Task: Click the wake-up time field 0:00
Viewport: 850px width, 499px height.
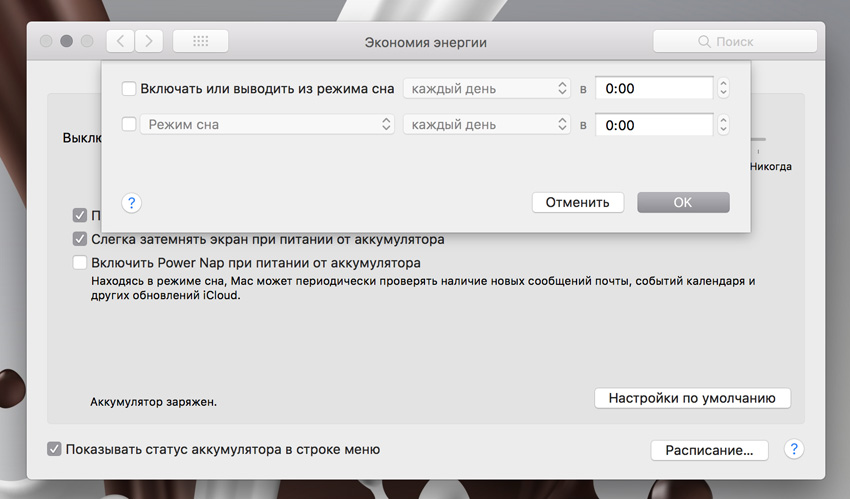Action: 654,88
